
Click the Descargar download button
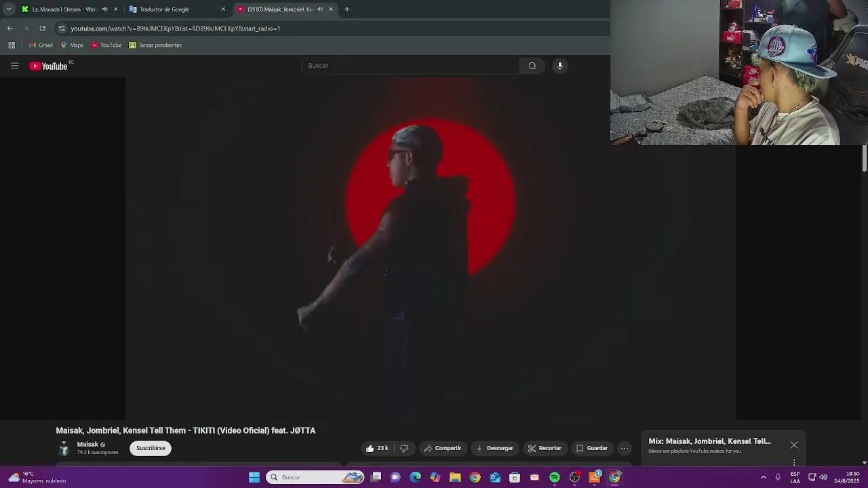pos(494,448)
